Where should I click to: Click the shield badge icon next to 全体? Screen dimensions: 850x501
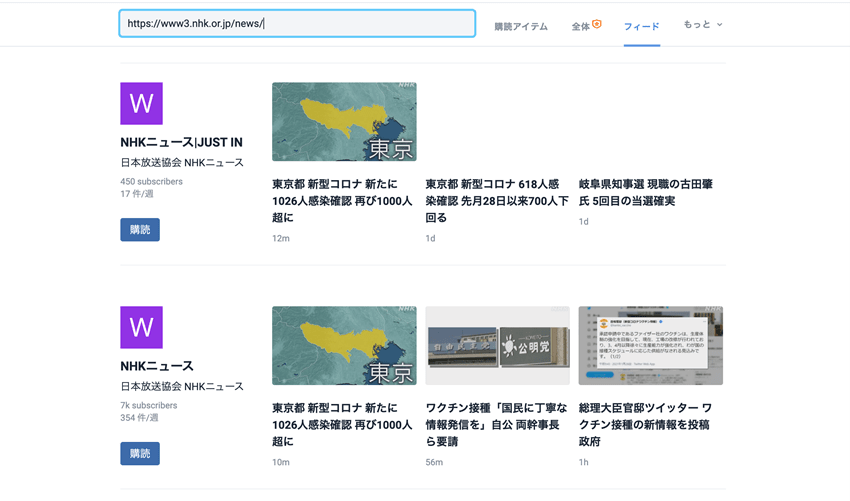click(x=597, y=23)
